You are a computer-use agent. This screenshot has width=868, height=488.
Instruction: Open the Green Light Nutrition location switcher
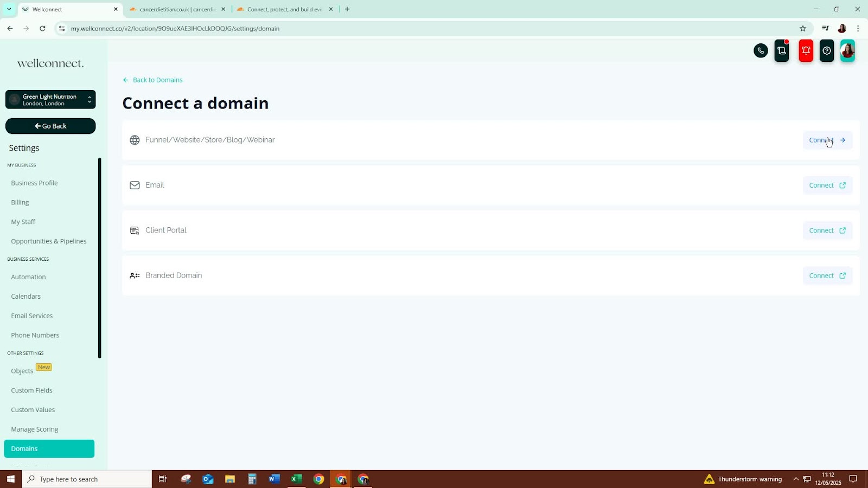coord(50,100)
